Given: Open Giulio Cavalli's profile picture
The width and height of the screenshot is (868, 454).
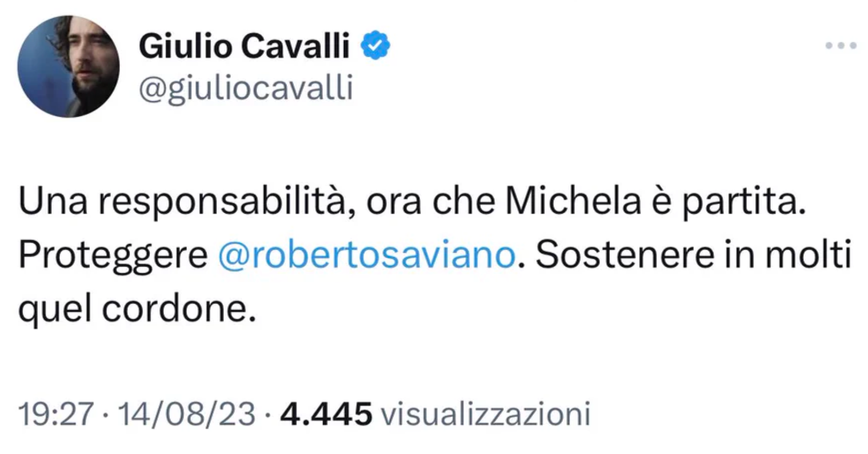Looking at the screenshot, I should (x=68, y=67).
